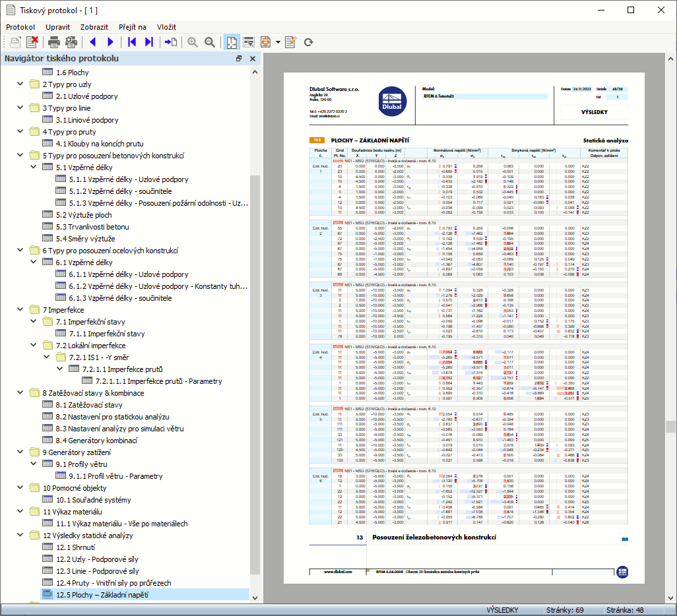Image resolution: width=677 pixels, height=616 pixels.
Task: Go to the next page with right arrow
Action: tap(111, 42)
